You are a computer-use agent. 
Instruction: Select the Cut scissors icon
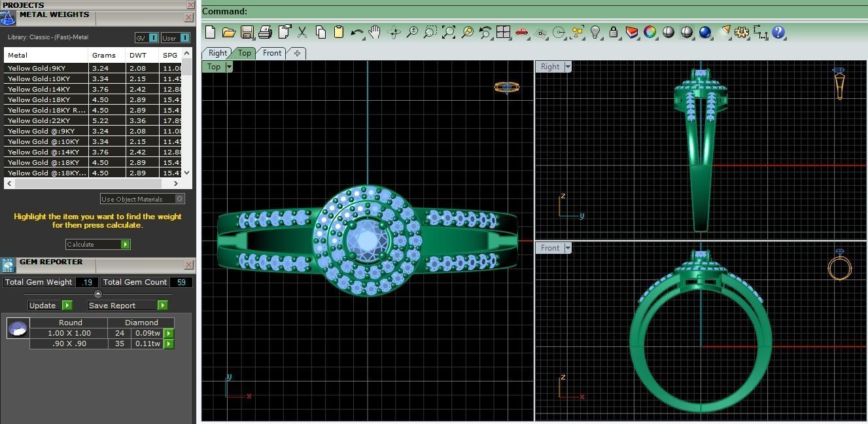302,31
